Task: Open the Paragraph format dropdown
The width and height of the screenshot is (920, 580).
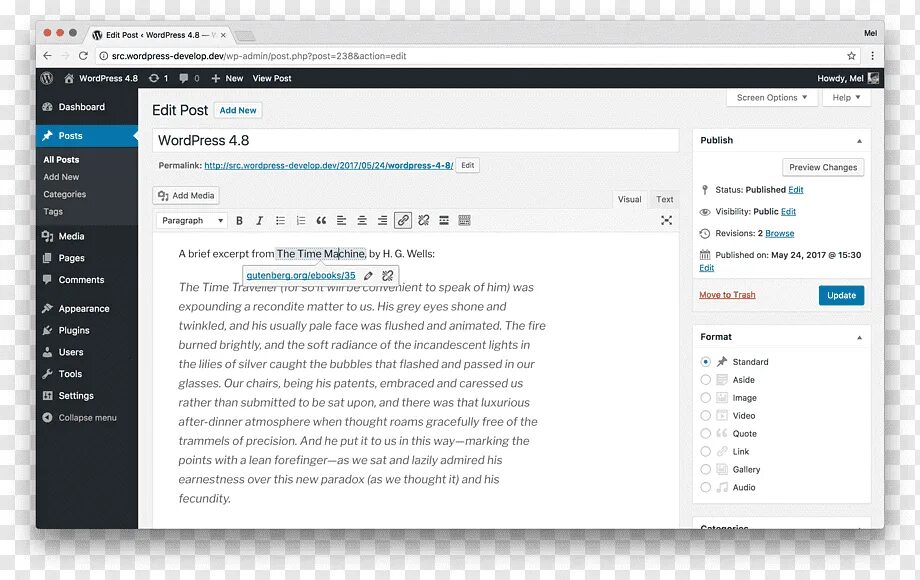Action: point(192,221)
